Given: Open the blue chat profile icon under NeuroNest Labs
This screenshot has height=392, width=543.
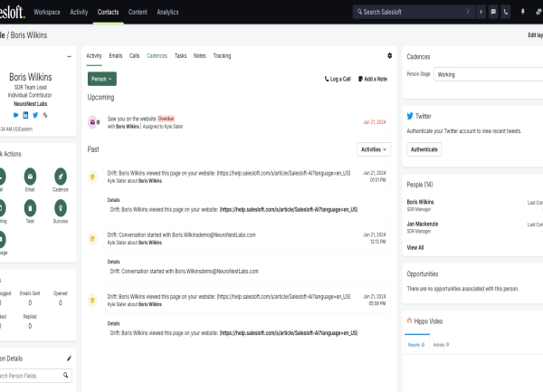Looking at the screenshot, I should pyautogui.click(x=15, y=115).
